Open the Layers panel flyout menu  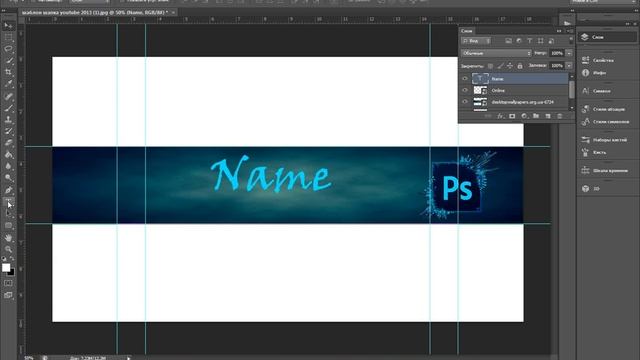coord(570,31)
